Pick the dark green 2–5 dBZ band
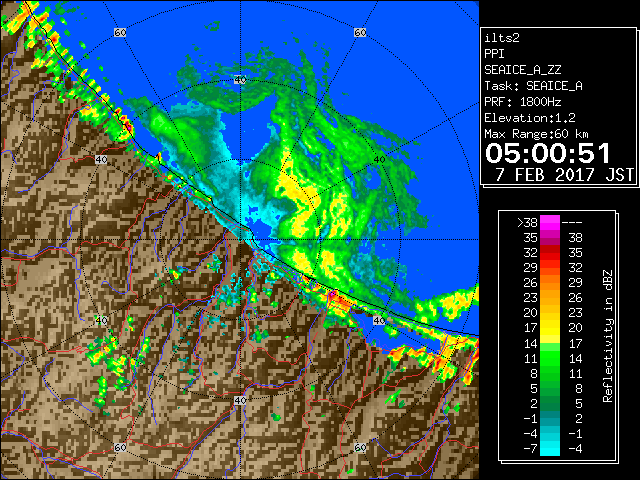Viewport: 640px width, 480px height. (550, 403)
